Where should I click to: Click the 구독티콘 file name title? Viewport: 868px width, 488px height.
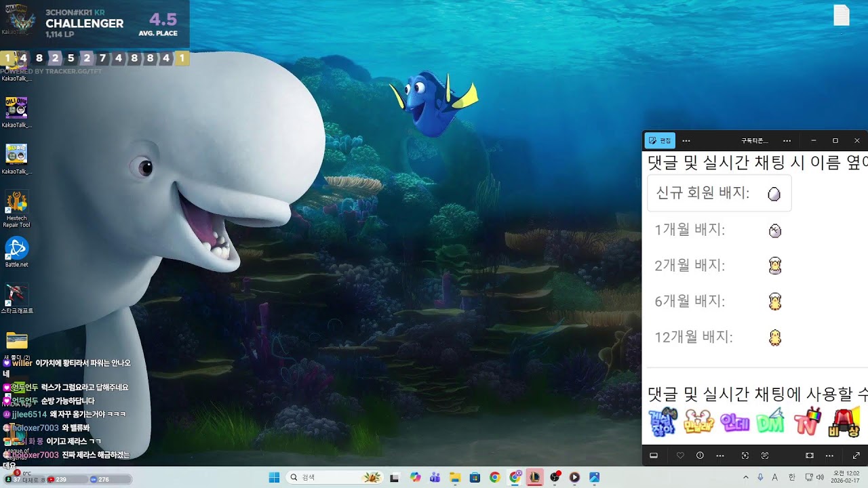754,140
